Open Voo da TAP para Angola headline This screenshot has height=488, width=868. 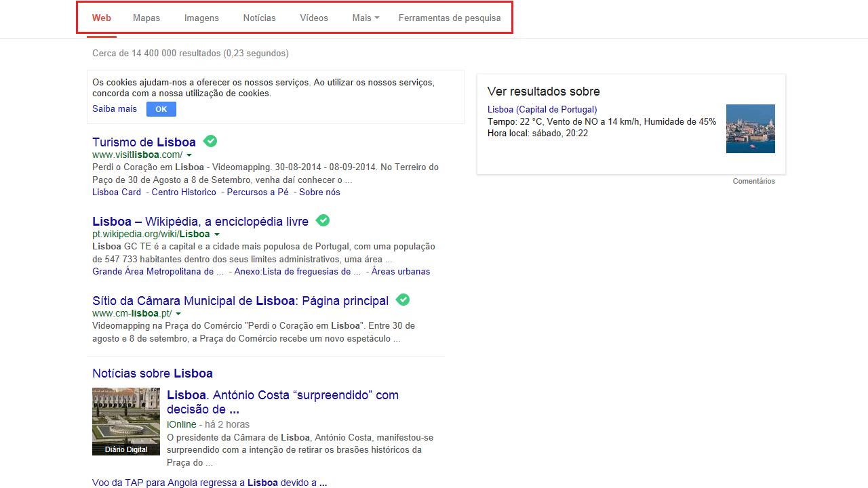point(210,483)
